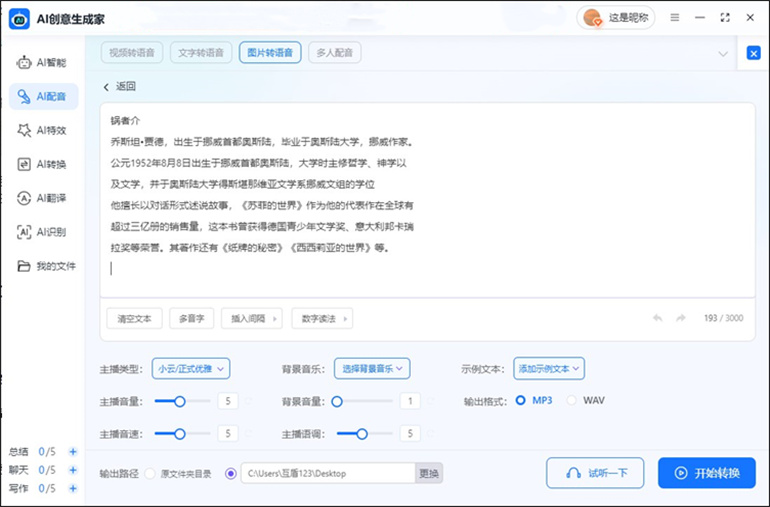Switch to 多人配音 tab
This screenshot has height=507, width=770.
tap(334, 53)
